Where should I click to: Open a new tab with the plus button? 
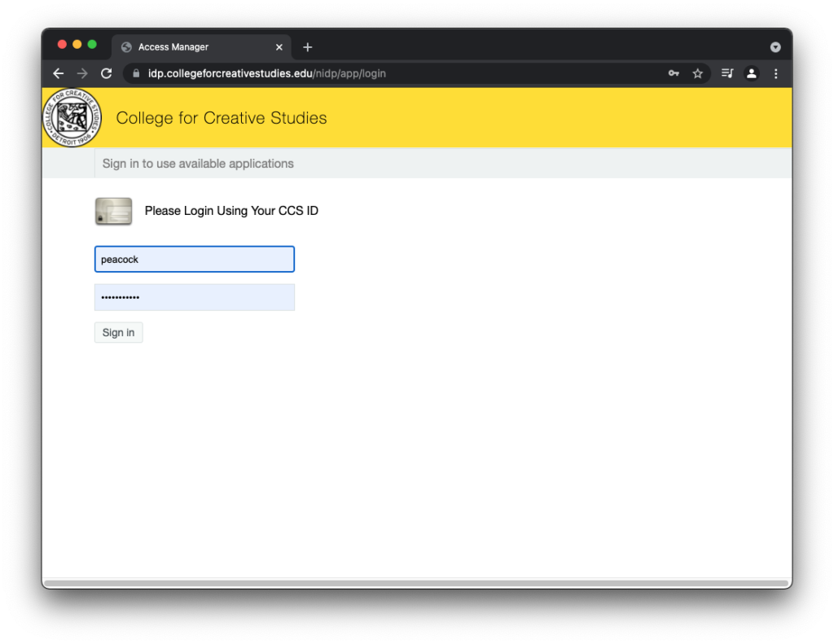click(307, 47)
